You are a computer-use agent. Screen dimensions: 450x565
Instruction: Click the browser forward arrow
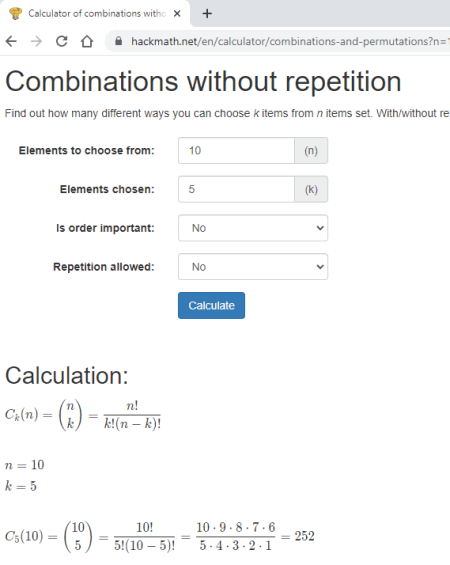pos(36,41)
